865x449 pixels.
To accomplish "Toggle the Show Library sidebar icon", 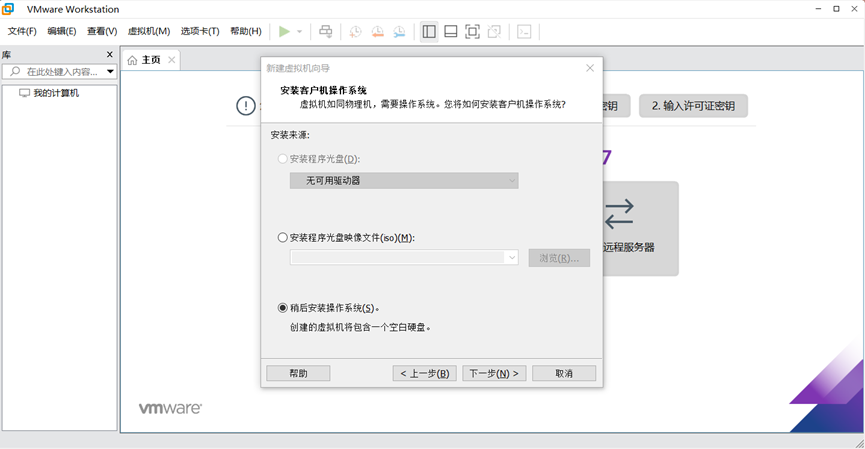I will pyautogui.click(x=429, y=31).
